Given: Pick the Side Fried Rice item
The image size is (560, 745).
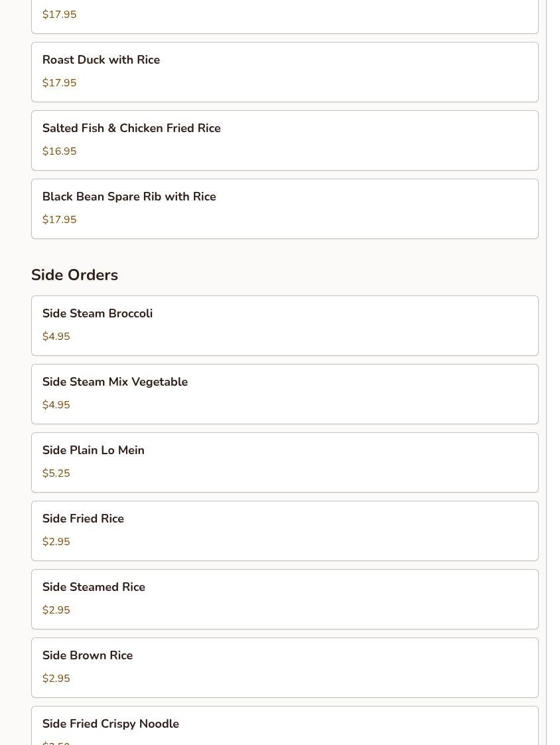Looking at the screenshot, I should pos(285,531).
